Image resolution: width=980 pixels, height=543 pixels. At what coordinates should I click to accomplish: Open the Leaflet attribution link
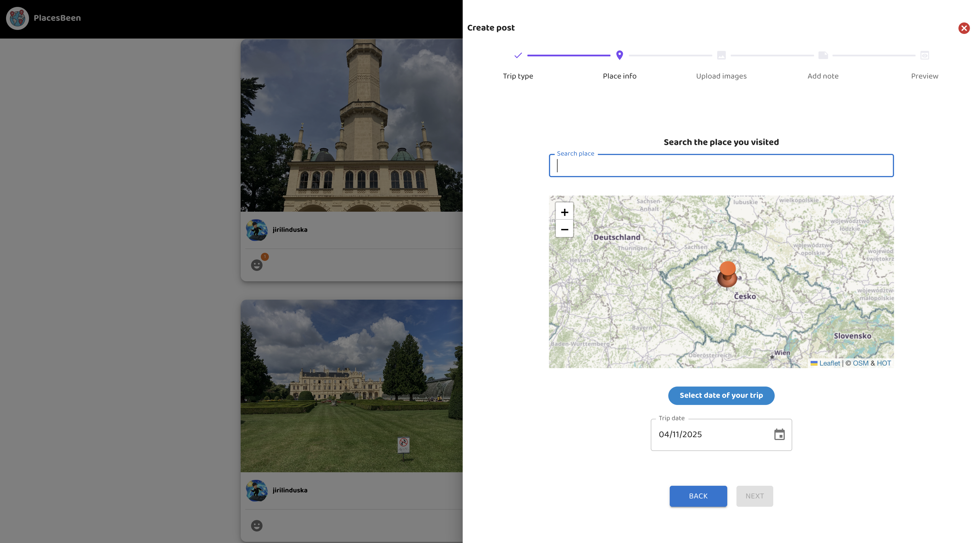point(829,364)
